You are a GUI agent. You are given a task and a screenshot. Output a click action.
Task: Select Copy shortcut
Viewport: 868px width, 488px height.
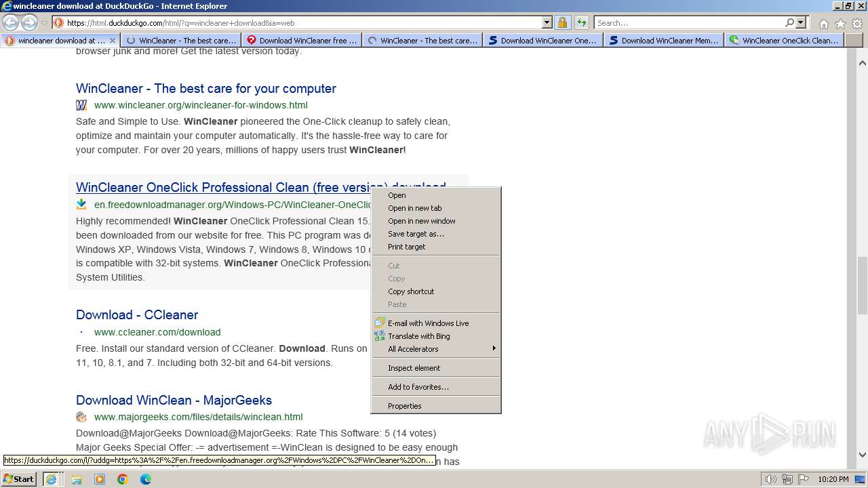[x=435, y=291]
